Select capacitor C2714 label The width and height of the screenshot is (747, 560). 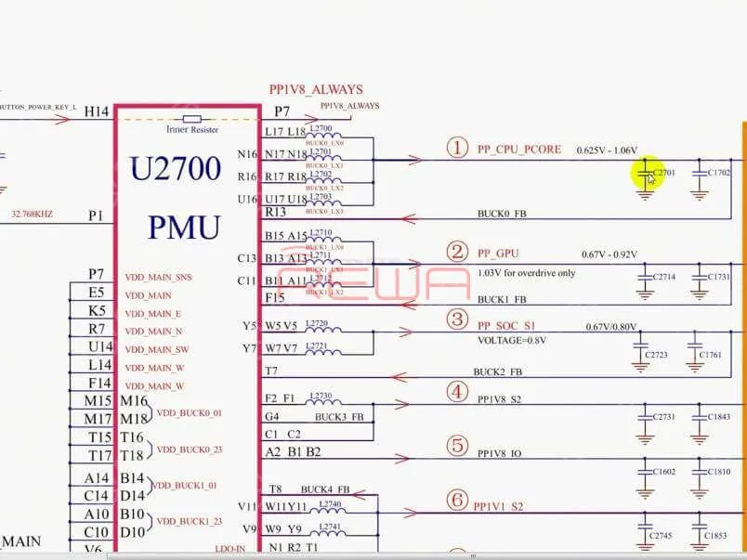tap(663, 277)
